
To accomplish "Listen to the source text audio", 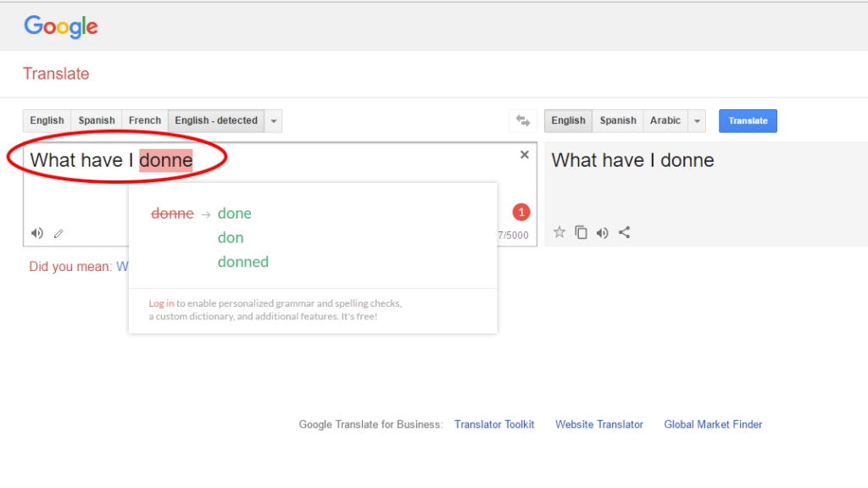I will [x=37, y=233].
